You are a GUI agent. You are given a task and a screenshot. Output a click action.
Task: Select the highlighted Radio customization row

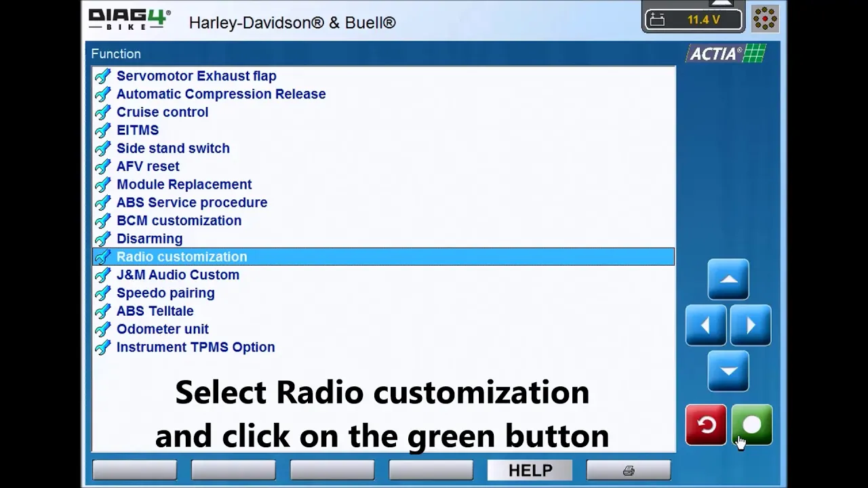click(x=384, y=257)
